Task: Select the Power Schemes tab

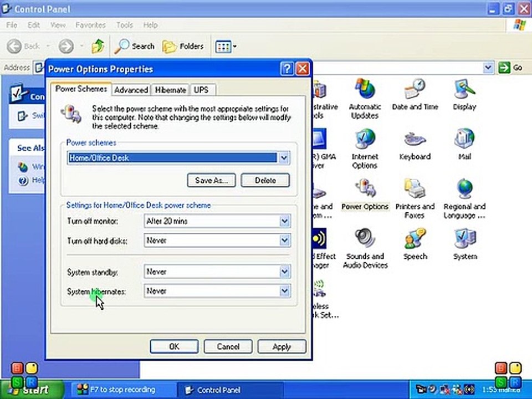Action: [x=81, y=89]
